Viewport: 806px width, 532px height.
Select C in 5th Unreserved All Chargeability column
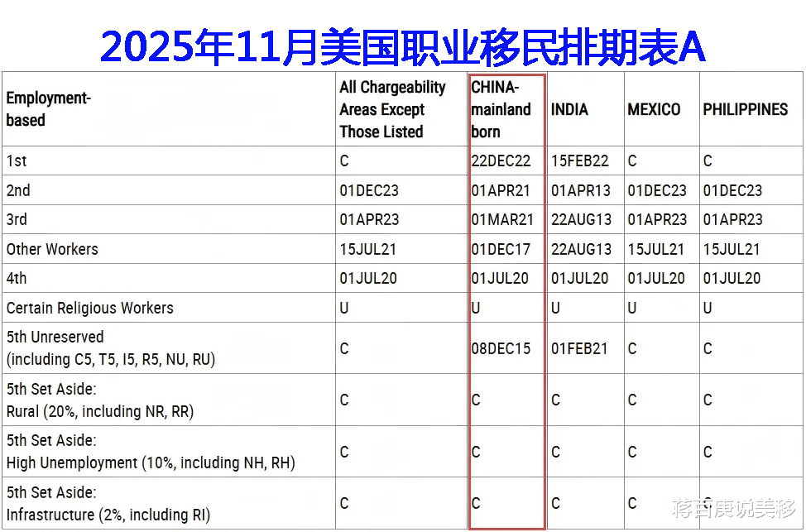coord(344,348)
